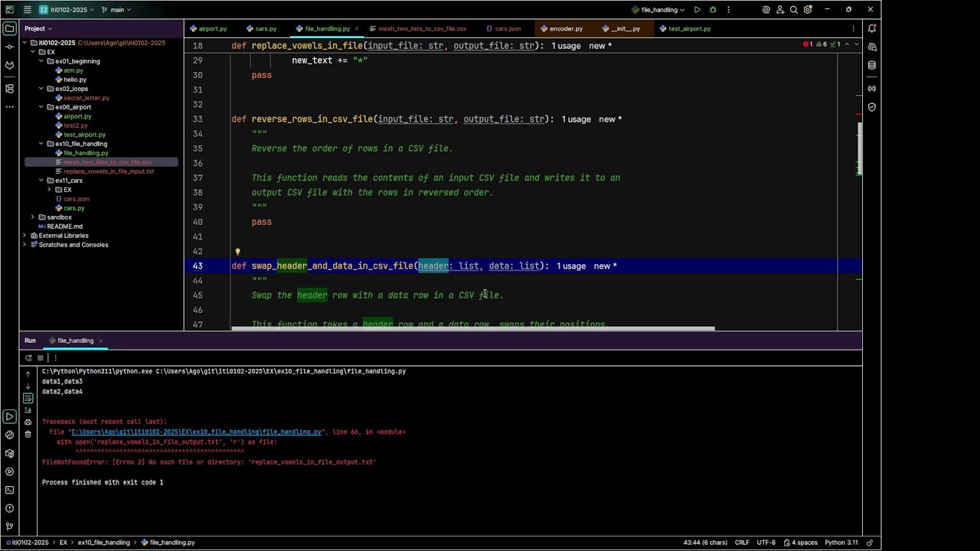Open the Problems tool window
This screenshot has width=980, height=551.
pos(9,508)
